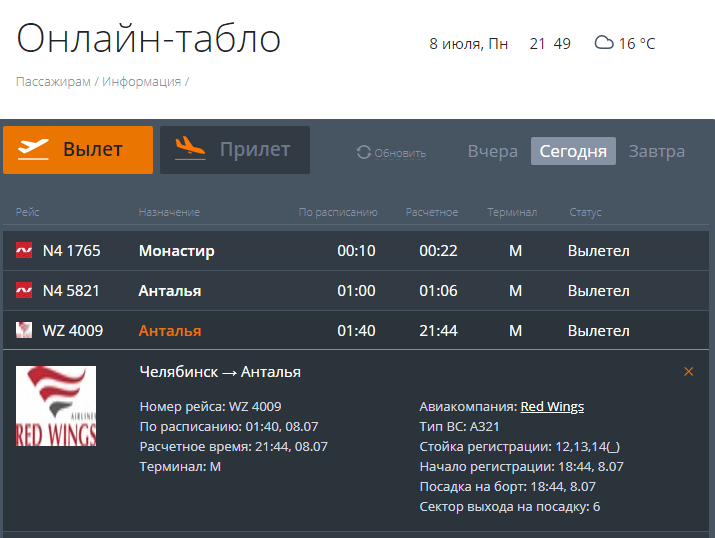The height and width of the screenshot is (538, 715).
Task: Click the Номер рейса: WZ 4009 line
Action: click(x=210, y=406)
